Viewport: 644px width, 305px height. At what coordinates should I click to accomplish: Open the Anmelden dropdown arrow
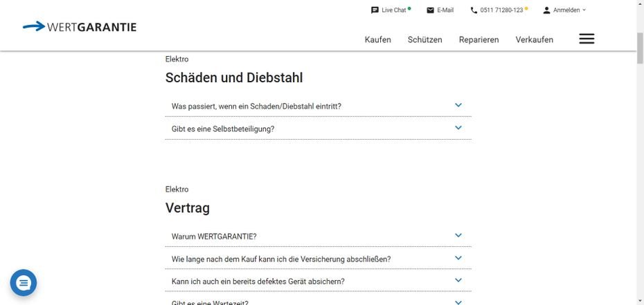(x=584, y=10)
